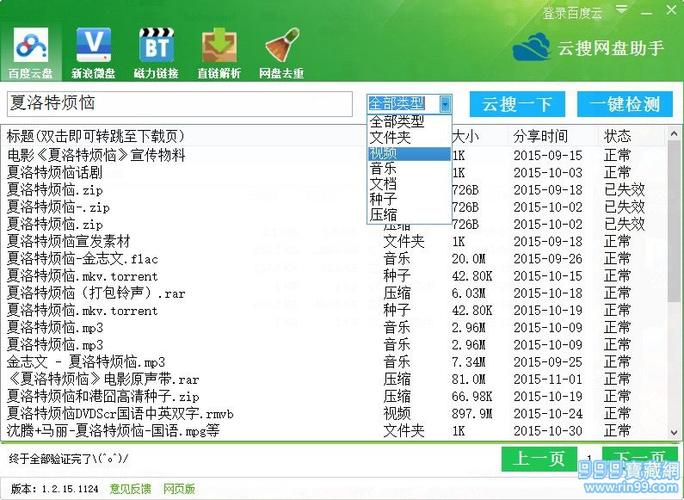The image size is (684, 500).
Task: Select row 夏洛特烦恼(打包铃声).rar
Action: pyautogui.click(x=335, y=293)
